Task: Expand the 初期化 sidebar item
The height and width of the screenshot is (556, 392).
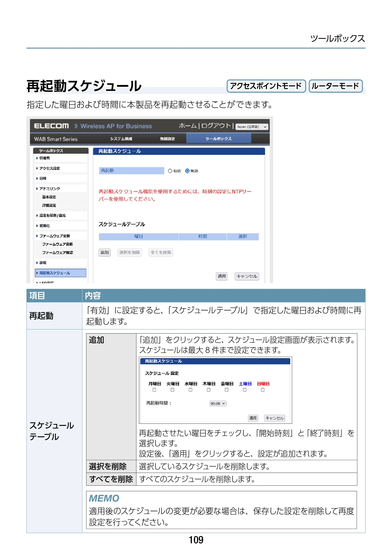Action: (x=61, y=226)
